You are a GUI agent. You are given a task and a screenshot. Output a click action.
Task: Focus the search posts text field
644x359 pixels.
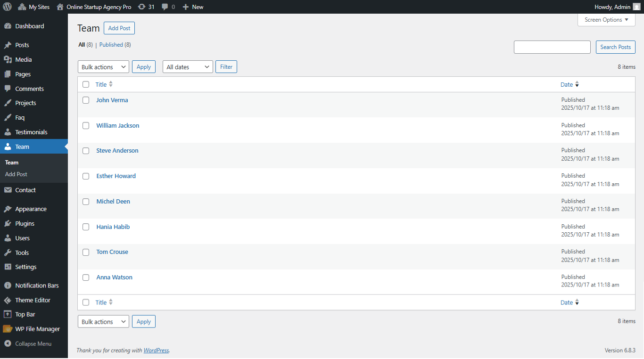[x=552, y=47]
